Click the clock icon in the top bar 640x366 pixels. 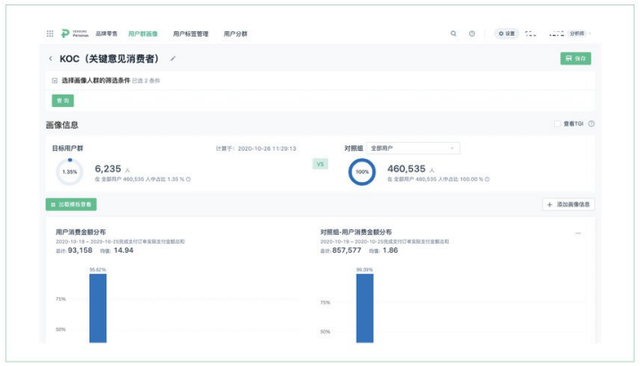click(472, 33)
